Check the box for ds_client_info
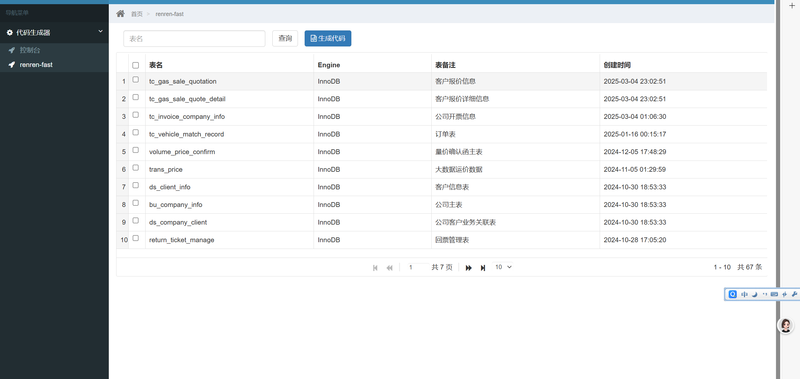800x379 pixels. (x=136, y=185)
